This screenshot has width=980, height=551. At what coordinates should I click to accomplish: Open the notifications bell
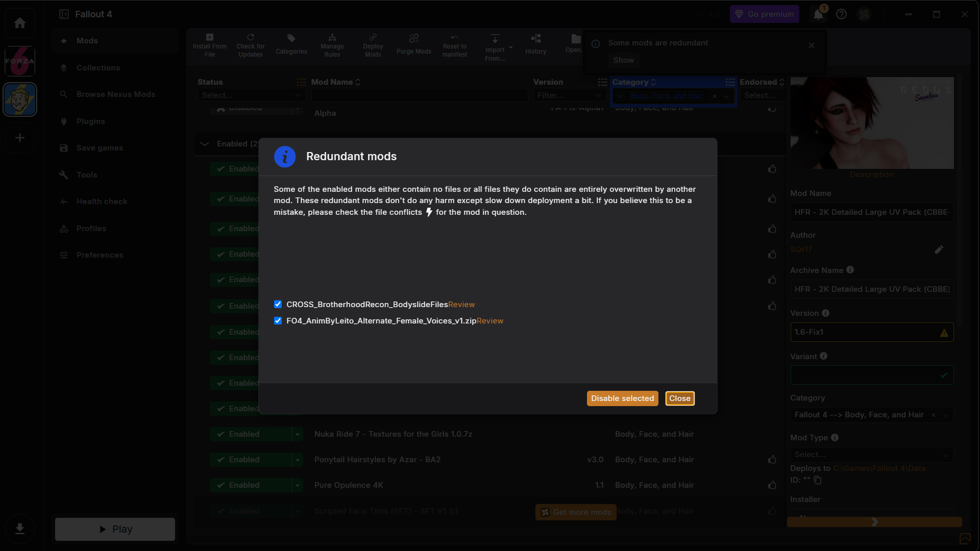818,14
